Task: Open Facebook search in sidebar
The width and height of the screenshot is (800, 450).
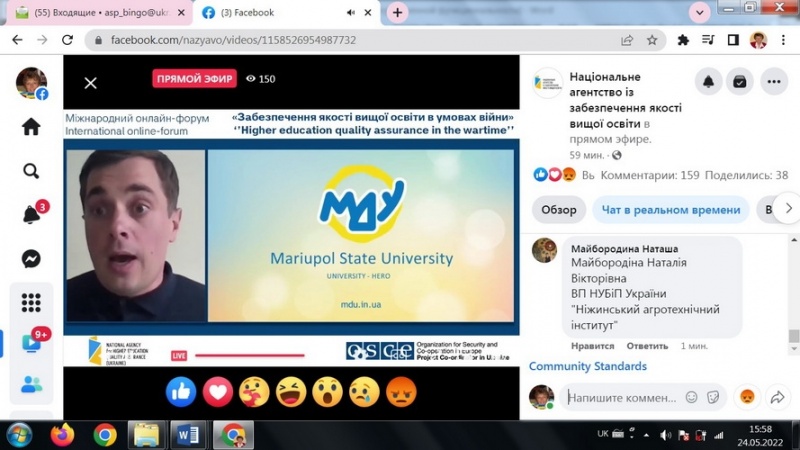Action: tap(31, 171)
